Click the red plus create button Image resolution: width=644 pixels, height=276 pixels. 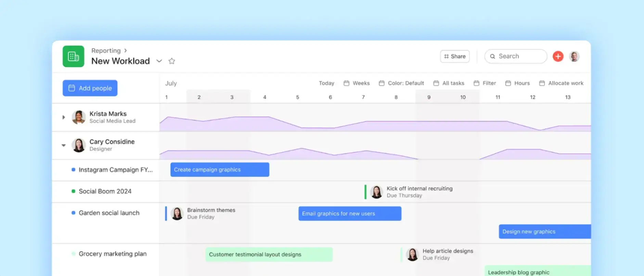[558, 57]
